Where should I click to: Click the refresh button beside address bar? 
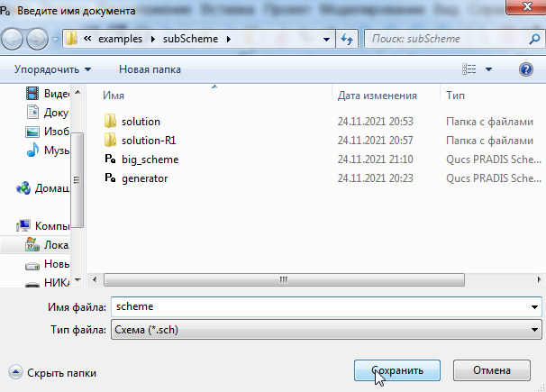click(348, 40)
